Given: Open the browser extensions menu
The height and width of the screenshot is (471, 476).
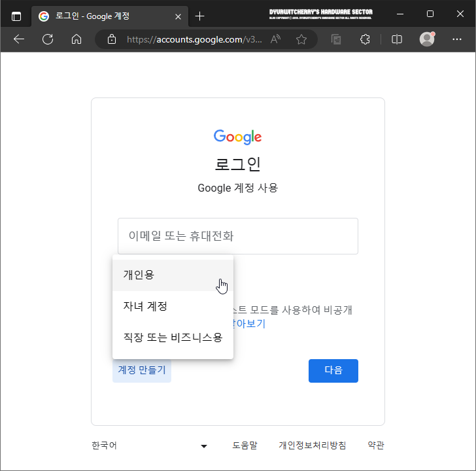Looking at the screenshot, I should coord(365,39).
